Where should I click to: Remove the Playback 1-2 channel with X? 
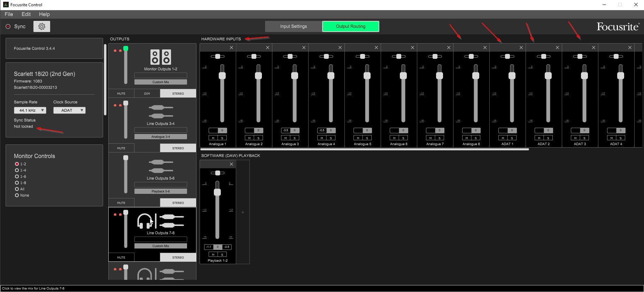point(231,164)
